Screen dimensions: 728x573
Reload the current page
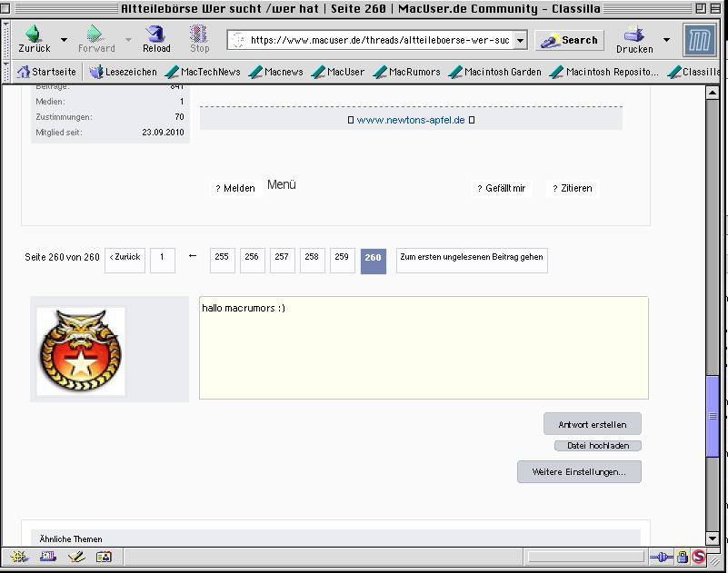click(156, 39)
